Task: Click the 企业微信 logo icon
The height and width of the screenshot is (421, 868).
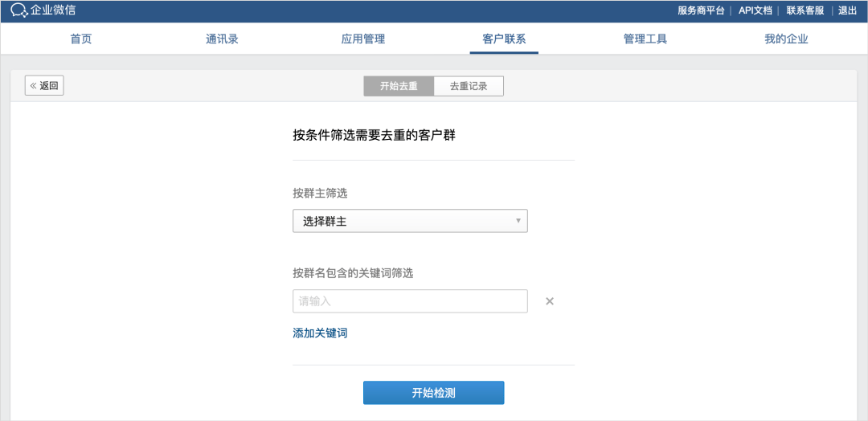Action: tap(19, 10)
